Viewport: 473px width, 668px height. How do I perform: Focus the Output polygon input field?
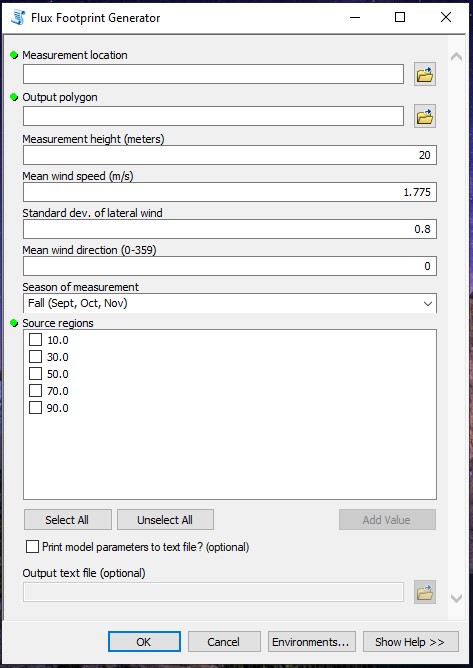tap(213, 116)
